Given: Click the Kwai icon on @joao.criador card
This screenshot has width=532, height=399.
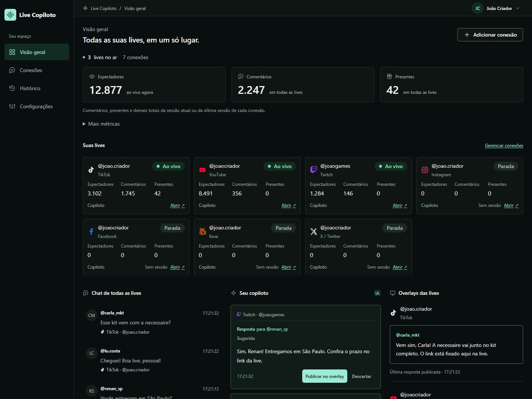Looking at the screenshot, I should coord(202,232).
